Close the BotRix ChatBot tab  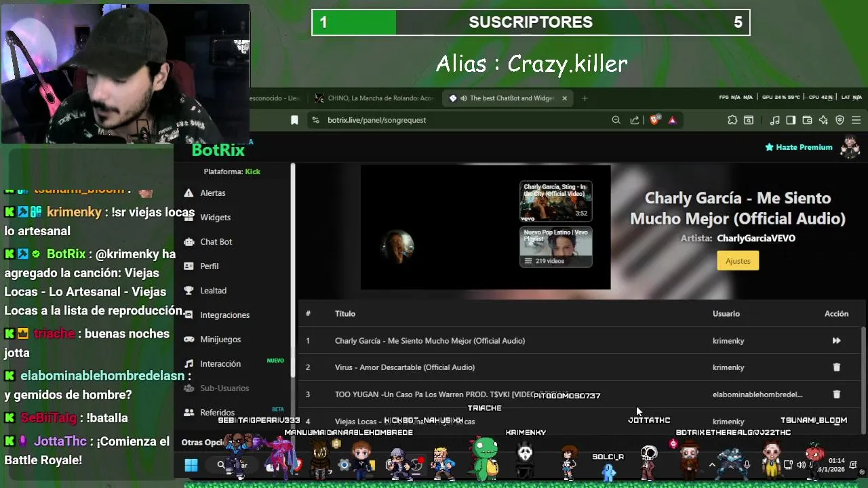tap(564, 98)
